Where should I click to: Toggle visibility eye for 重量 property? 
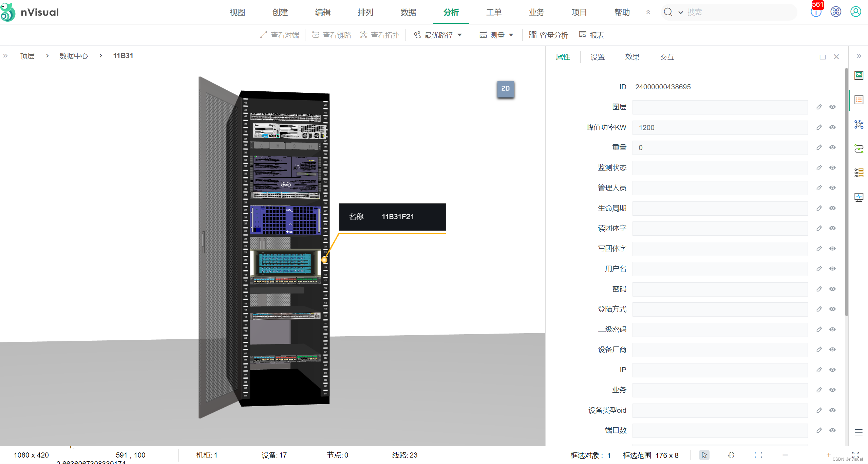tap(832, 147)
